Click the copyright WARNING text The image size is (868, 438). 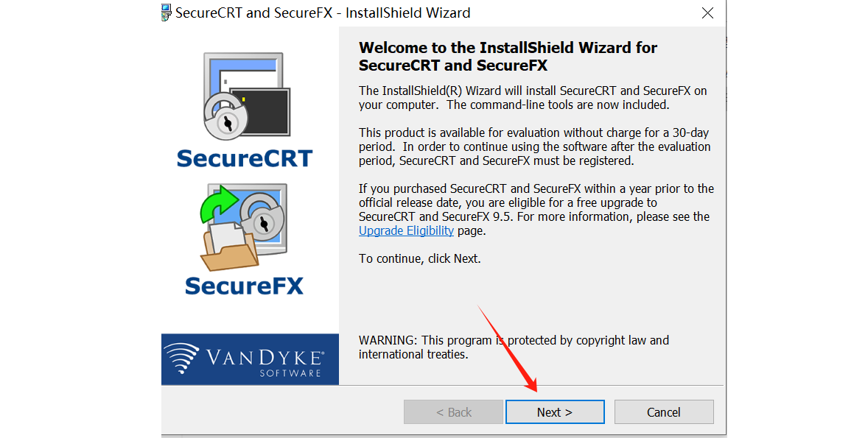coord(514,347)
